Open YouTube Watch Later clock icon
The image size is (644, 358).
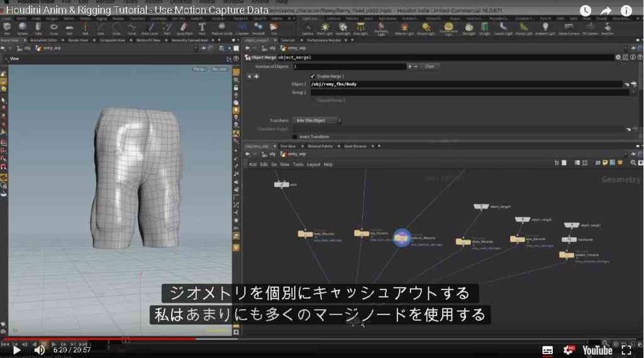(x=586, y=11)
